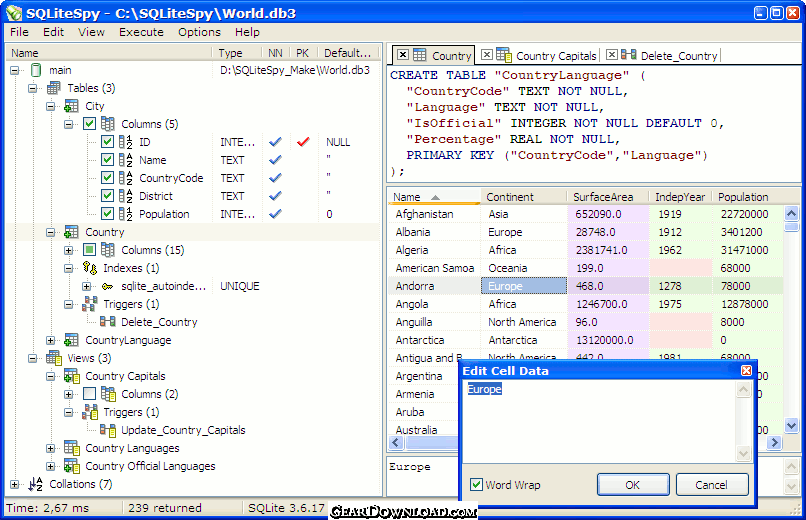Click the CountryCode column type icon
The width and height of the screenshot is (806, 520).
125,178
